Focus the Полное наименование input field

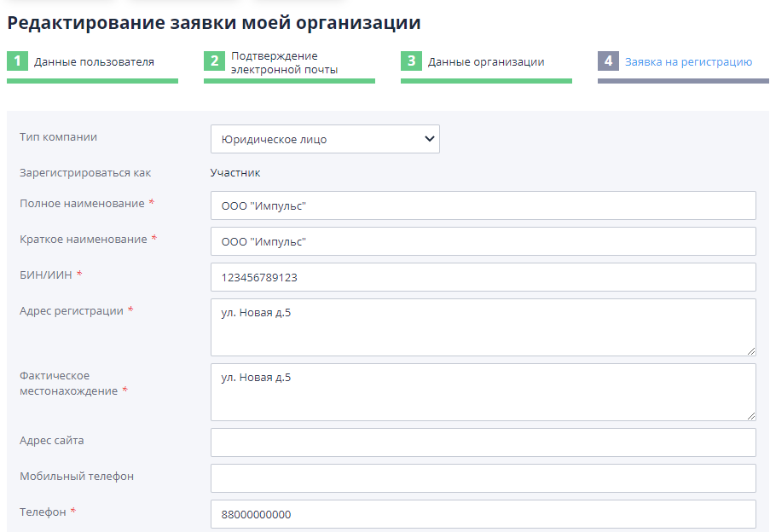tap(482, 205)
